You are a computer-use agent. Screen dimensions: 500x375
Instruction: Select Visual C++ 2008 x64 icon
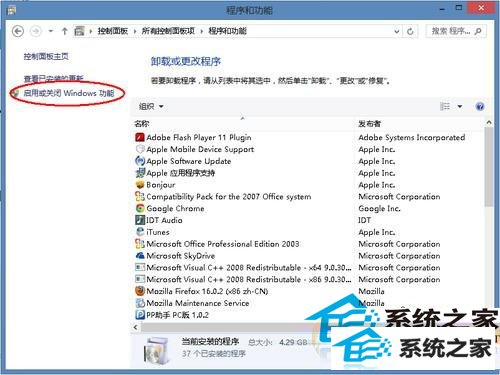tap(140, 268)
